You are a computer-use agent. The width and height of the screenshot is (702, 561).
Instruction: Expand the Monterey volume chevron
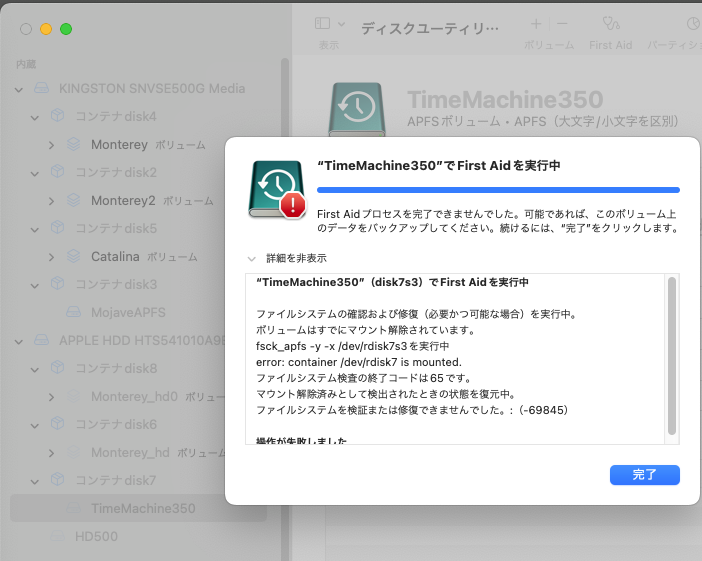click(51, 146)
